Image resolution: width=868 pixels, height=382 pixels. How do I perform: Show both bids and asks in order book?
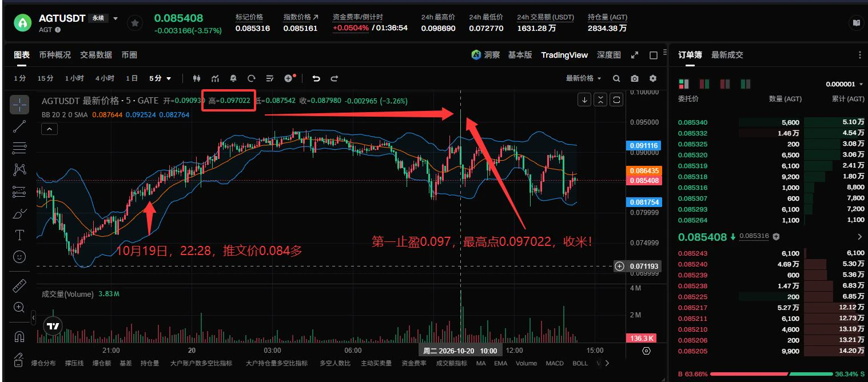click(x=684, y=84)
